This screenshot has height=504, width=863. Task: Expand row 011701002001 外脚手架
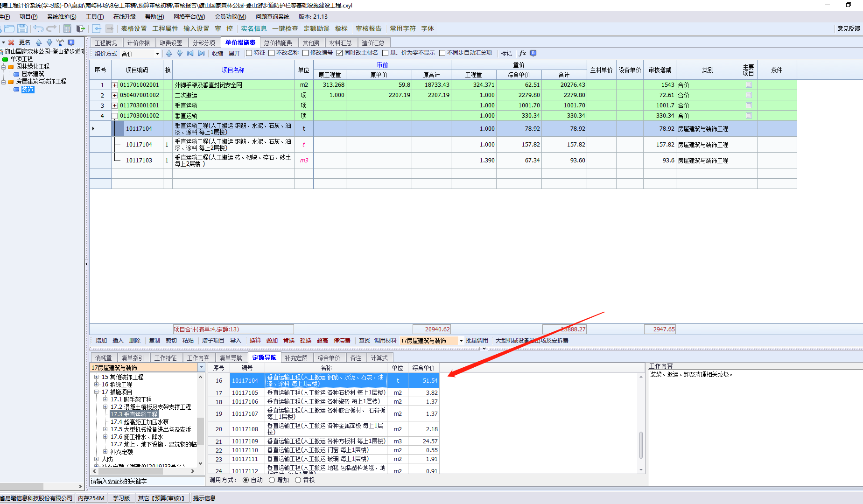tap(114, 85)
